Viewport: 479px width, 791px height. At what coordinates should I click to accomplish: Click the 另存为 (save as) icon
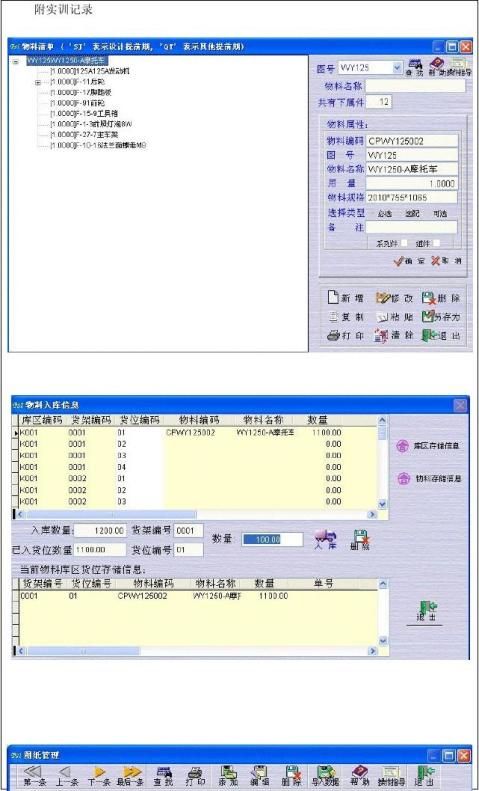point(428,317)
